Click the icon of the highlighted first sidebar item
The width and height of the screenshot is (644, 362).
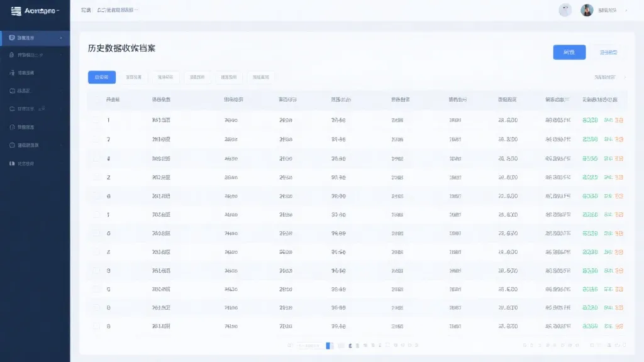coord(12,38)
